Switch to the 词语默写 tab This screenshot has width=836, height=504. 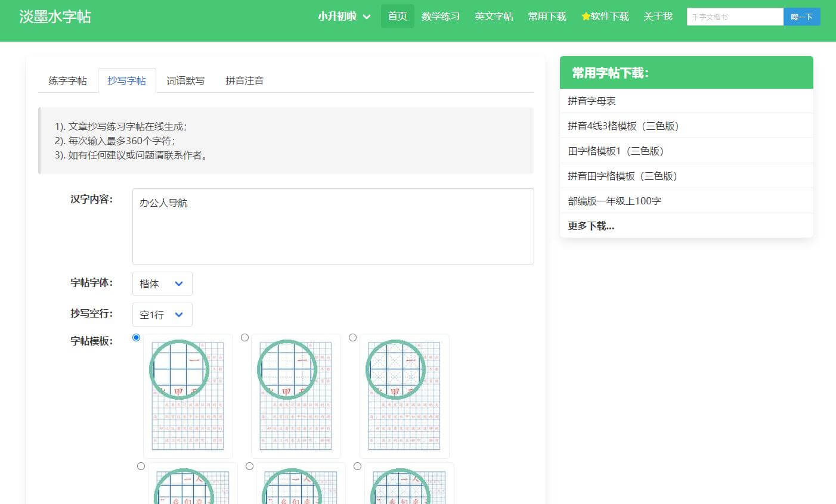185,80
